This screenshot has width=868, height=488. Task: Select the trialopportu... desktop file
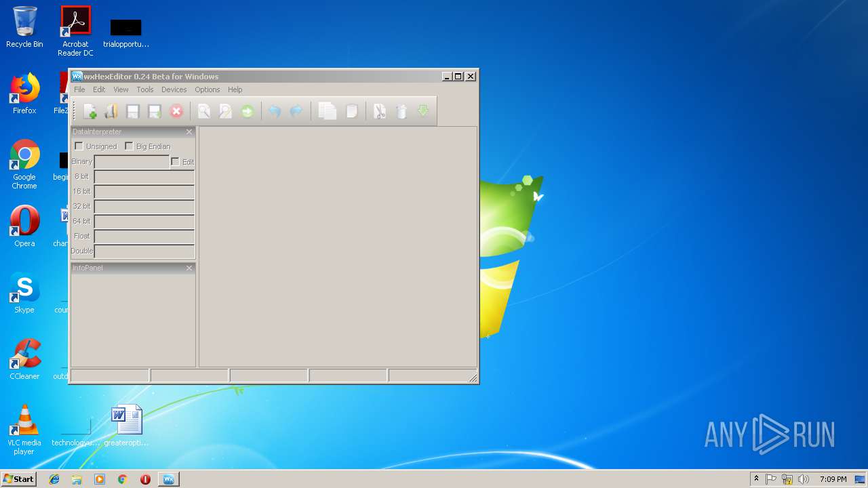coord(126,33)
